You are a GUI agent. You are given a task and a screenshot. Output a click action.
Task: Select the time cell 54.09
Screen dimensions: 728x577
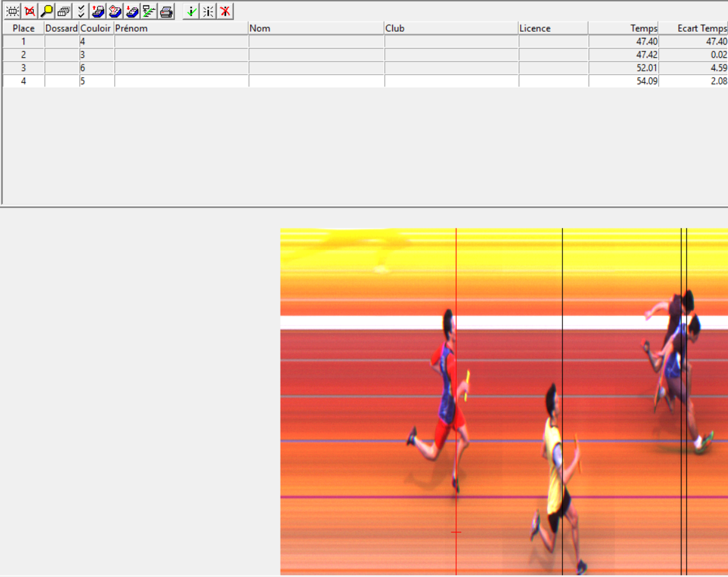(x=623, y=81)
